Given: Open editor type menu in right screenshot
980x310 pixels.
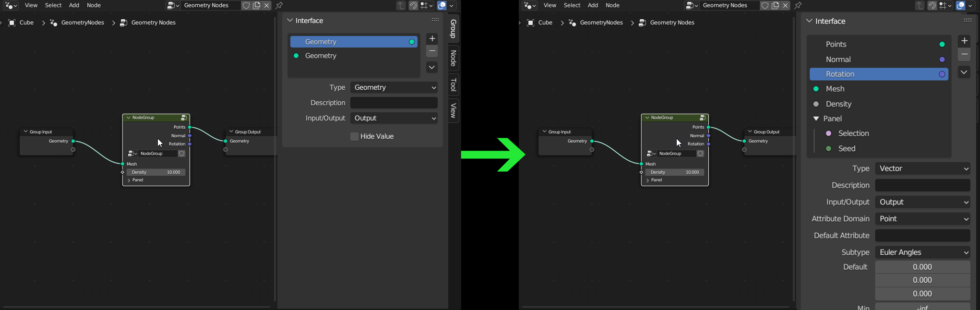Looking at the screenshot, I should click(529, 6).
